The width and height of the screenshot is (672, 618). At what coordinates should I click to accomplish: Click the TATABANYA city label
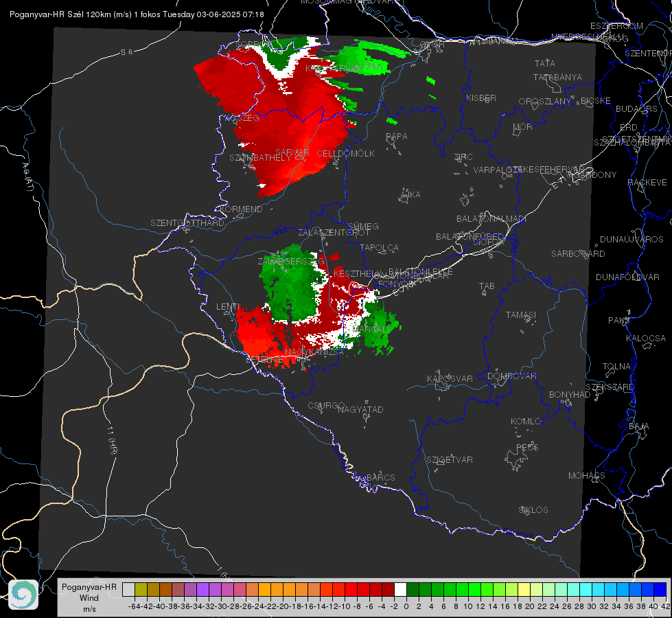point(557,77)
